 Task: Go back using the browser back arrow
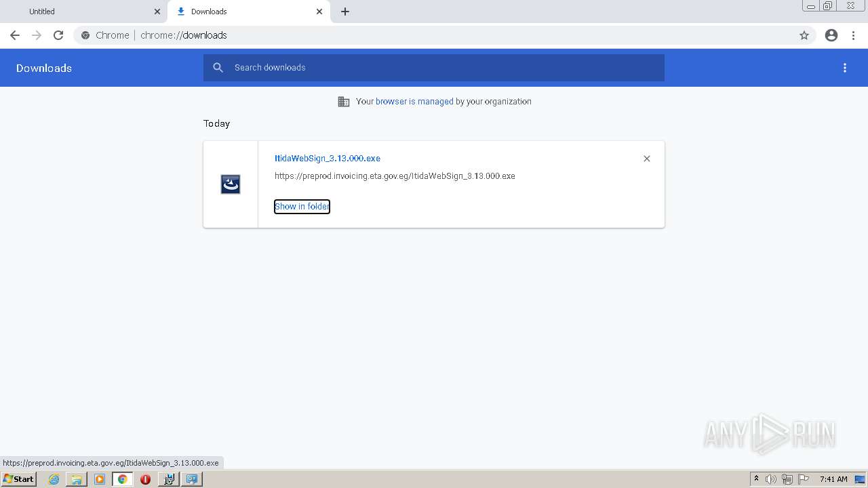click(x=15, y=35)
